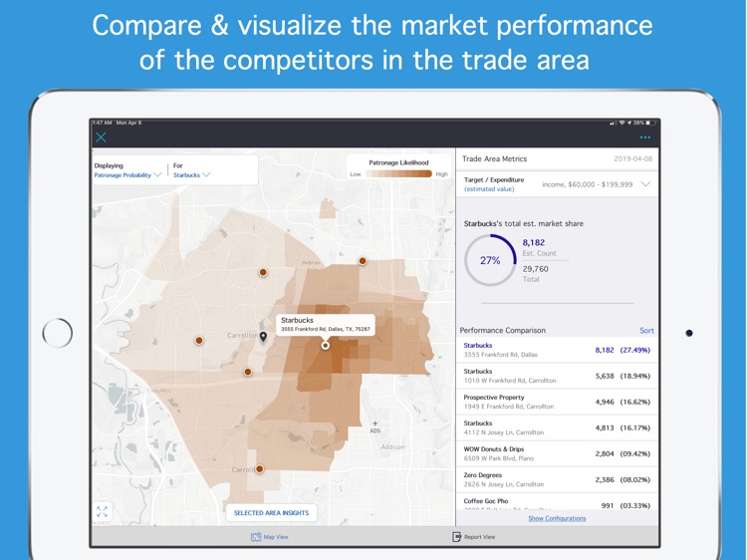Click the dark location pin near Carrollton
The image size is (747, 560).
[263, 337]
